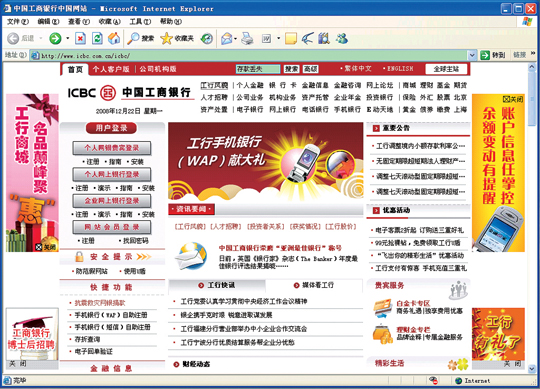Open the Mail envelope toolbar icon
Viewport: 540px width, 389px height.
tap(227, 38)
